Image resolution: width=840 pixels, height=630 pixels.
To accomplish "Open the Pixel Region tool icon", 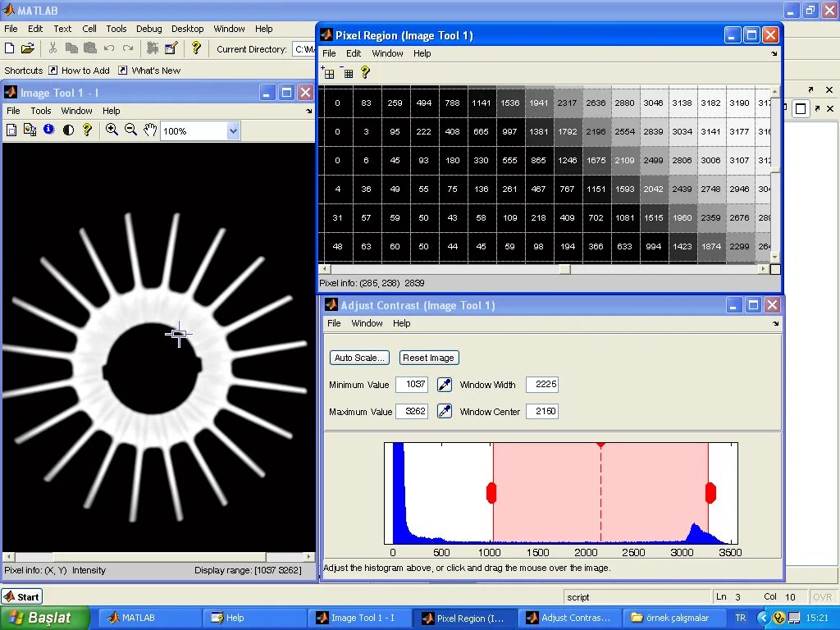I will [29, 130].
